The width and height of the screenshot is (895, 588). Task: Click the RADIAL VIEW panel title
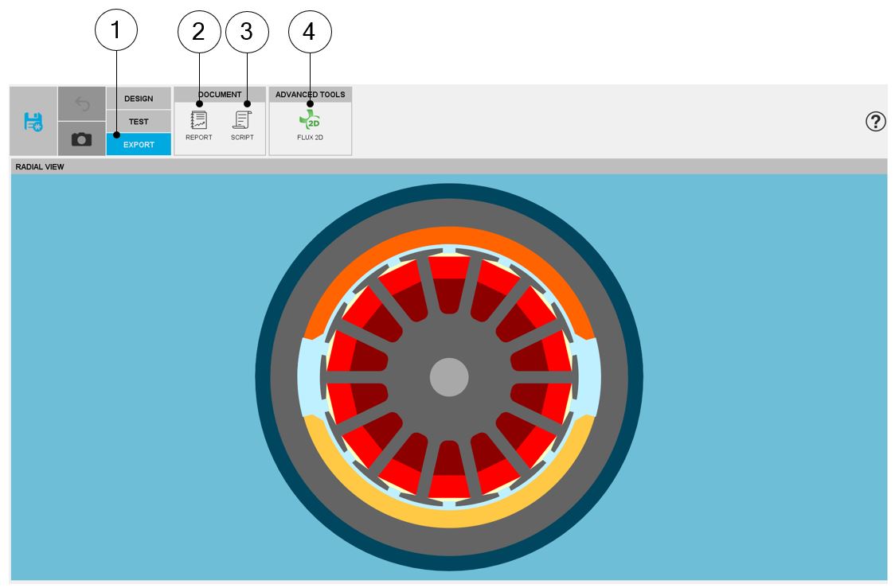click(x=40, y=166)
